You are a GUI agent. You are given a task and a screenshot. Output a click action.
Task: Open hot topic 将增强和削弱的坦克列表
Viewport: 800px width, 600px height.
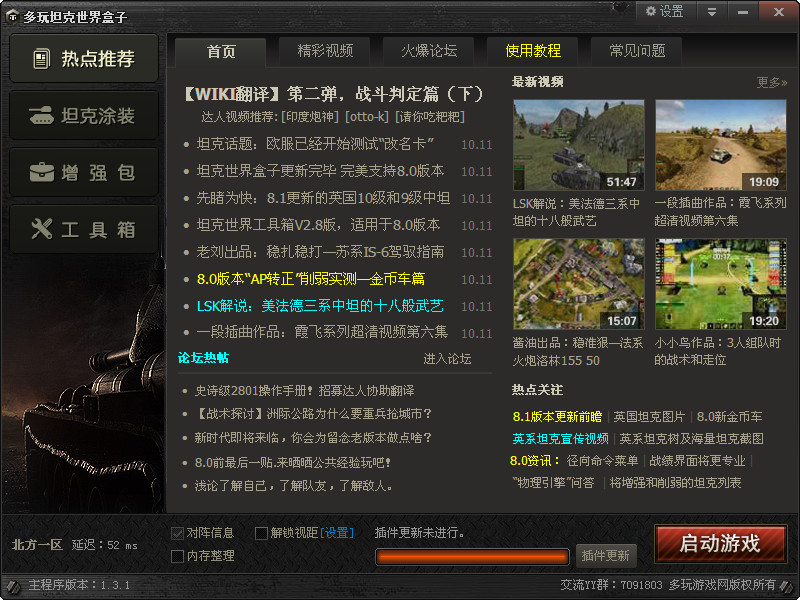pyautogui.click(x=676, y=483)
